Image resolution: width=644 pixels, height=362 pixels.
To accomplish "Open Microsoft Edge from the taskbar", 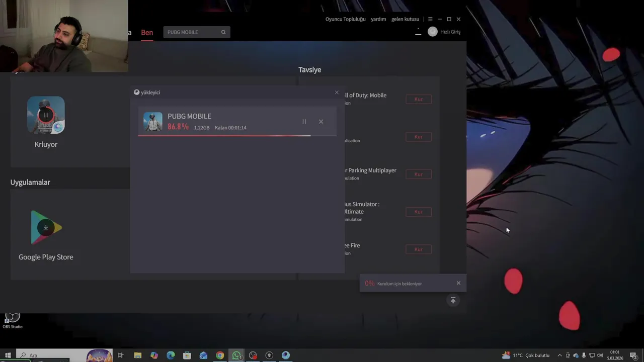I will 171,355.
